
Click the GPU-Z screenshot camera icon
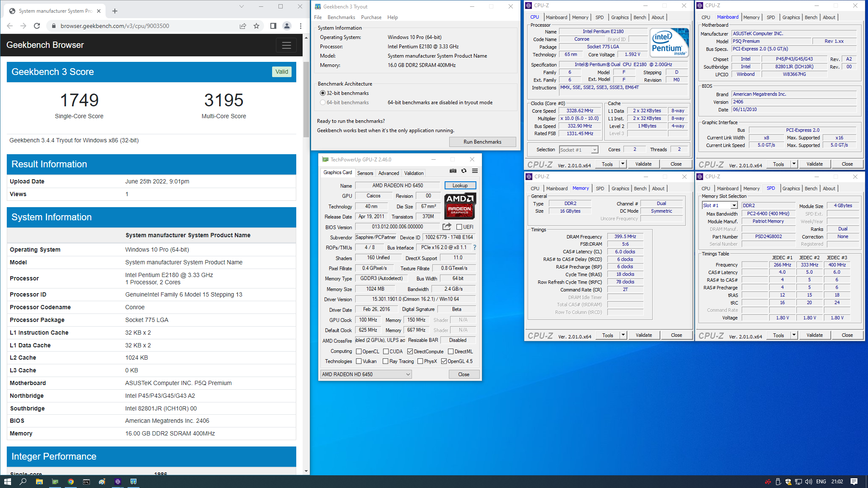coord(453,171)
